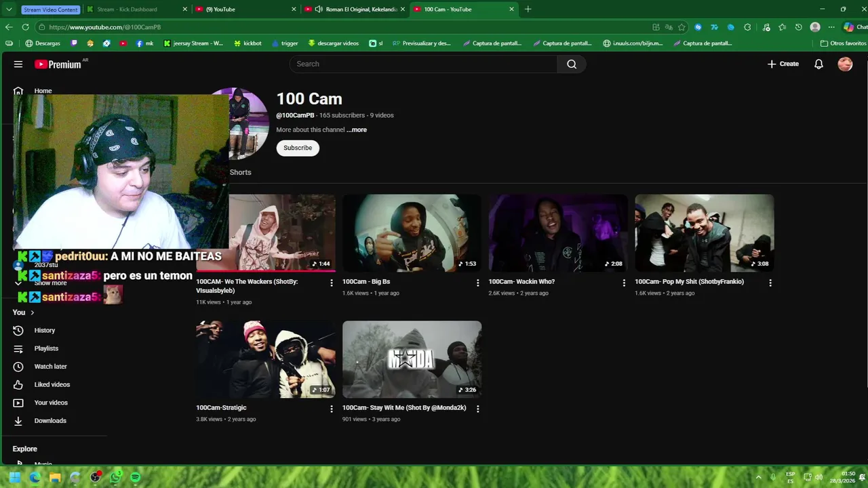Image resolution: width=868 pixels, height=488 pixels.
Task: Open options for We The Wackers video
Action: click(x=332, y=283)
